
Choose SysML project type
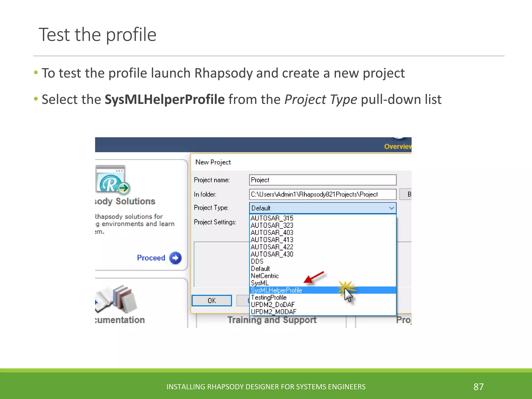click(x=323, y=283)
